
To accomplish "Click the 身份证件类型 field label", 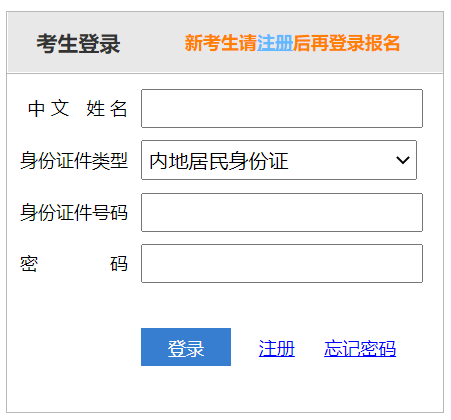I will point(74,161).
